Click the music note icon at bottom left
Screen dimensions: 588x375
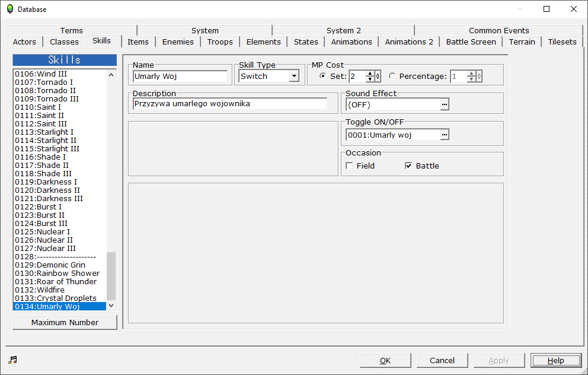13,360
